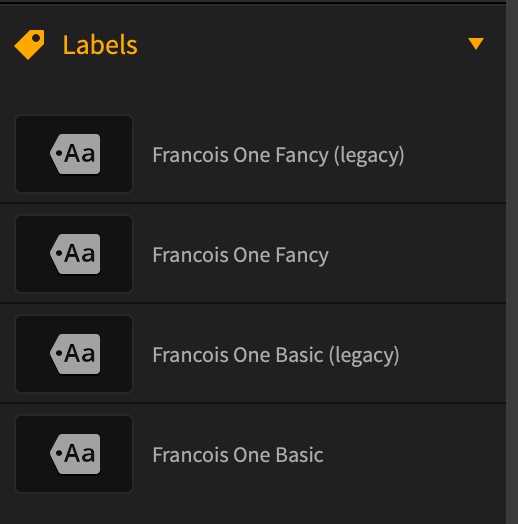Screen dimensions: 518x524
Task: Click the Aa tag icon beside Francois One Fancy
Action: 75,254
